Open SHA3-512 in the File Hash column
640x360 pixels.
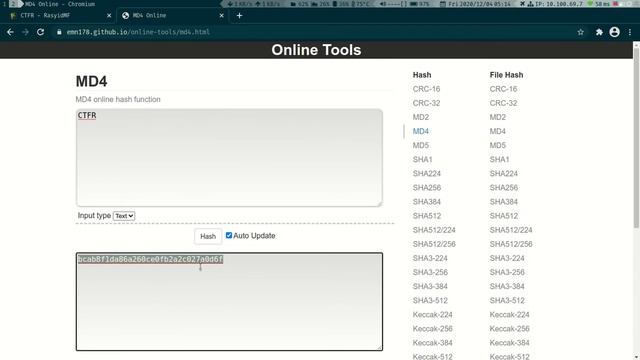pos(507,300)
